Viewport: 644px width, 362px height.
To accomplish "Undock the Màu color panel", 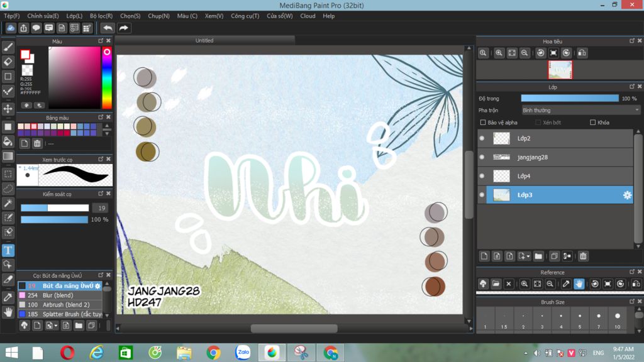I will pyautogui.click(x=101, y=41).
